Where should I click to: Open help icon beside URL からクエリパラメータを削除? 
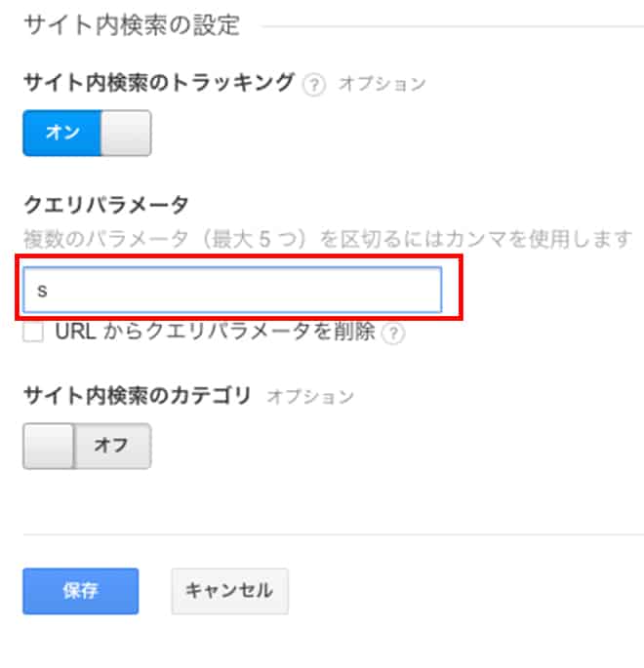pyautogui.click(x=393, y=334)
